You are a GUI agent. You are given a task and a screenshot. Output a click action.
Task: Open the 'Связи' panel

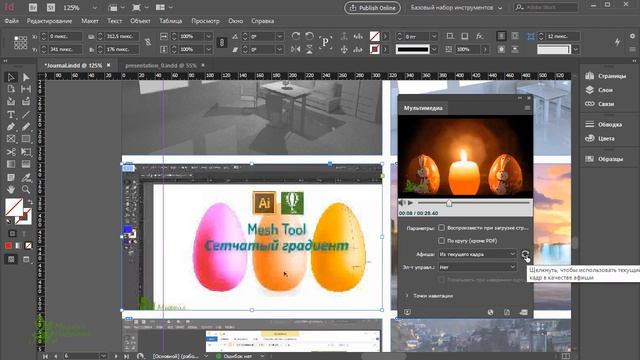[600, 104]
